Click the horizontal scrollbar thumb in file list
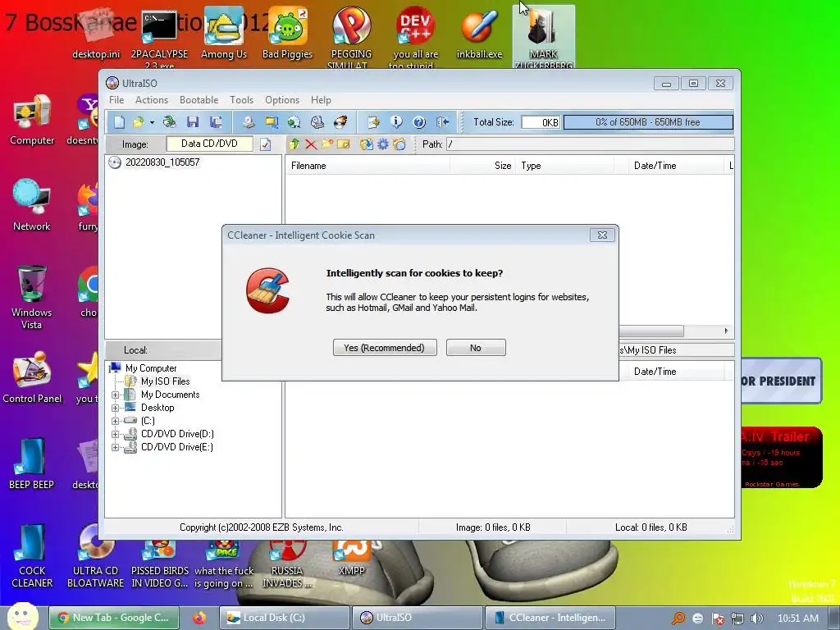Image resolution: width=840 pixels, height=630 pixels. point(651,331)
